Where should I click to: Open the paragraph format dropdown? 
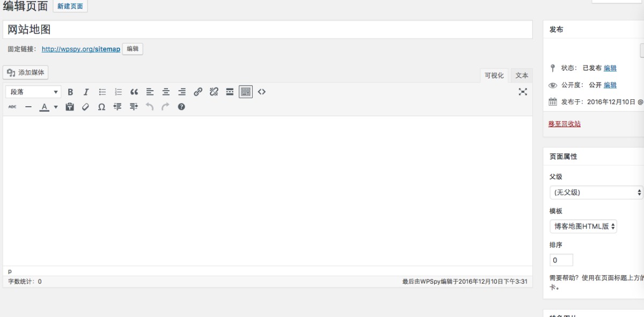(x=33, y=92)
